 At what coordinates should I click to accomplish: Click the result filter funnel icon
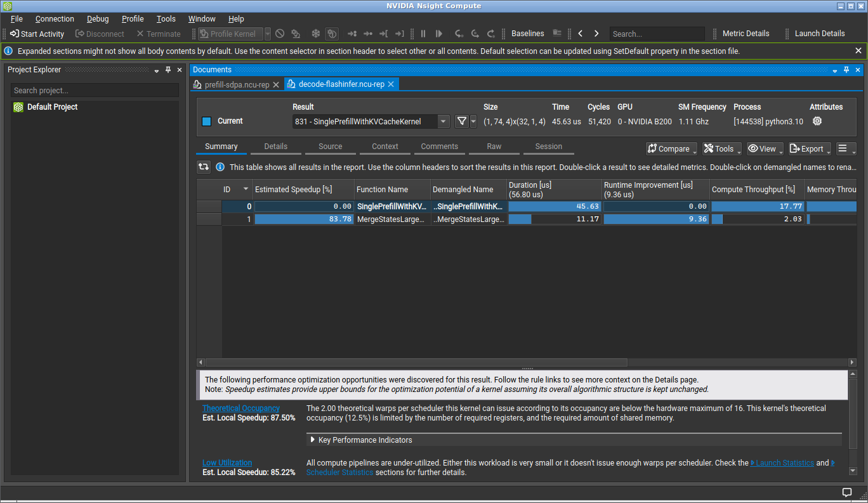coord(461,121)
